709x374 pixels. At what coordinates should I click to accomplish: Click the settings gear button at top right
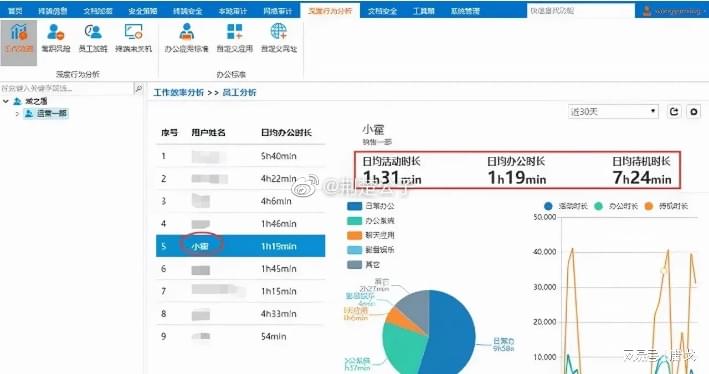pos(694,112)
